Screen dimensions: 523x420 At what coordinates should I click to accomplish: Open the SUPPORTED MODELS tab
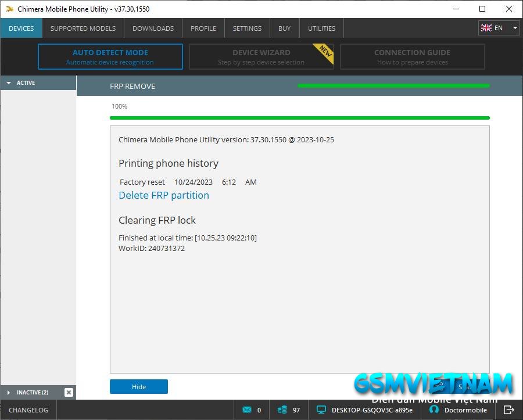coord(83,28)
